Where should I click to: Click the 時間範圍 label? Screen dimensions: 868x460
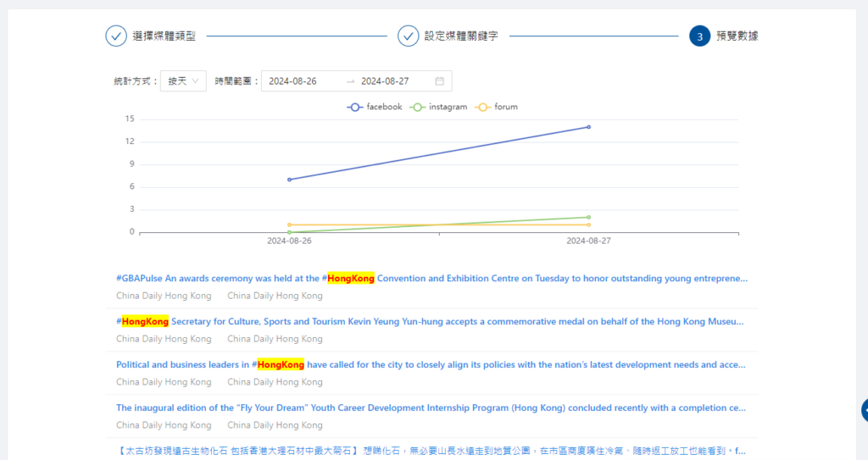point(236,80)
